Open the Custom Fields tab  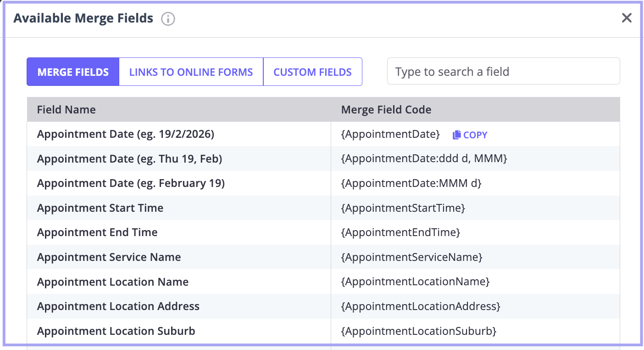point(312,72)
